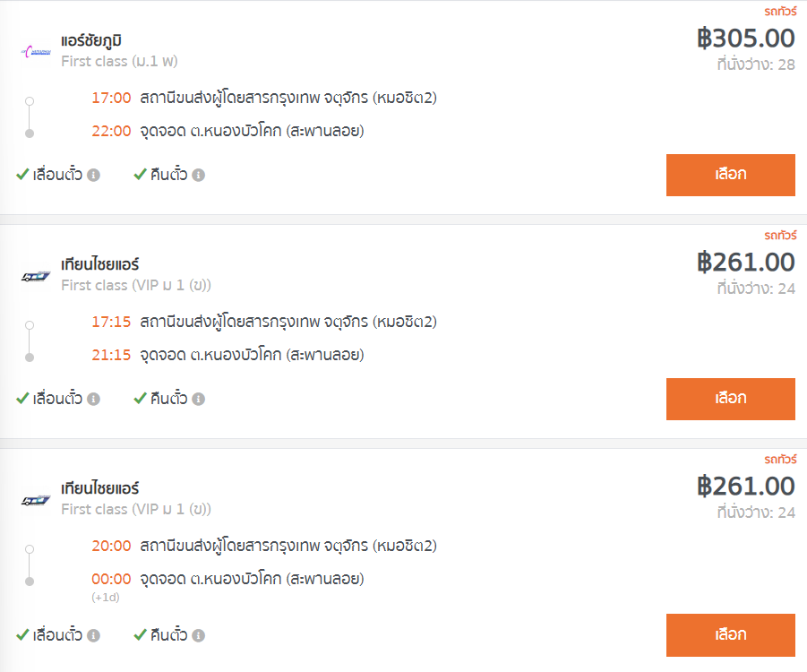
Task: Click info icon beside คืนตั๋ว in แอร์ชัยภูมิ card
Action: click(x=198, y=175)
